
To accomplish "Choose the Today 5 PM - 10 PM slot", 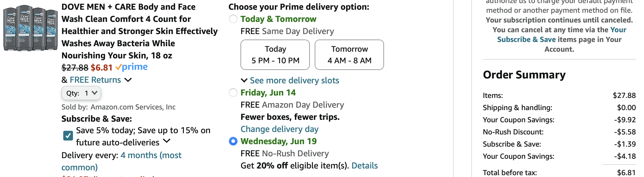I will pos(275,55).
